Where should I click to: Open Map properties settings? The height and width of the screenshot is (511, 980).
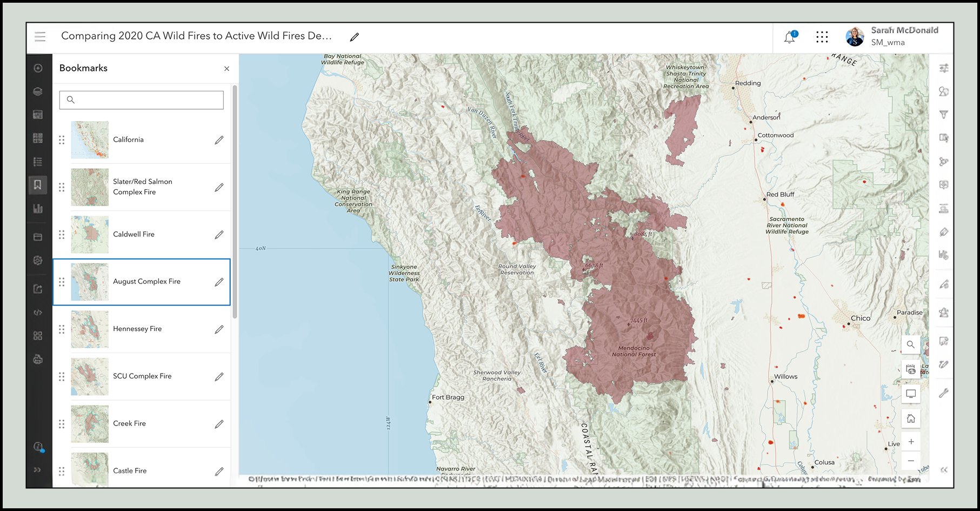coord(38,260)
